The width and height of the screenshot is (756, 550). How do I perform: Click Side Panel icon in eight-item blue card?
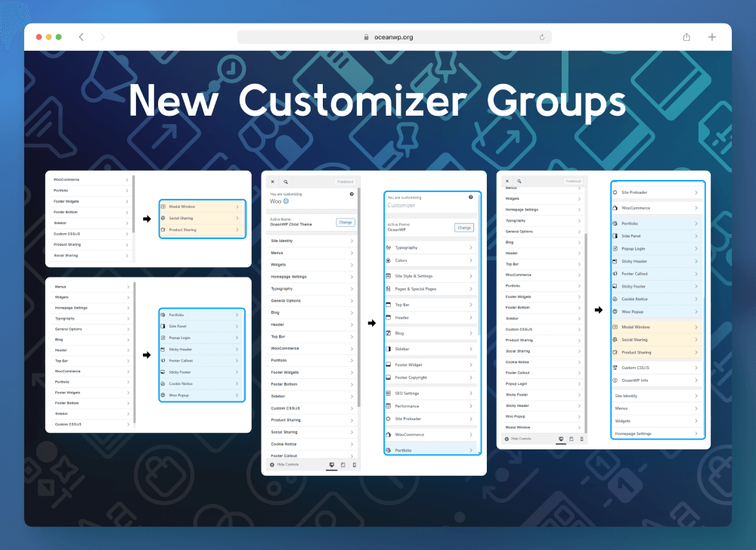pos(163,326)
